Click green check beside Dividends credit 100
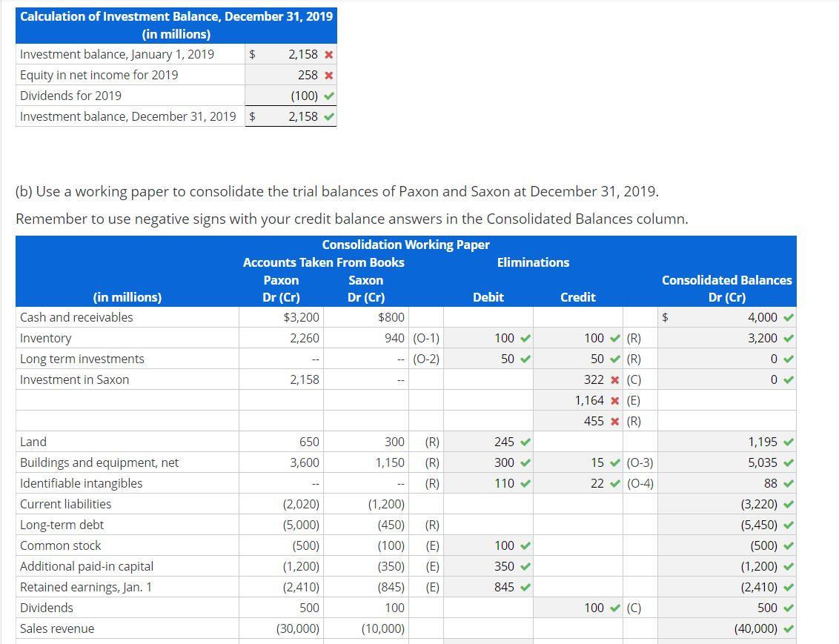The width and height of the screenshot is (839, 644). click(615, 608)
